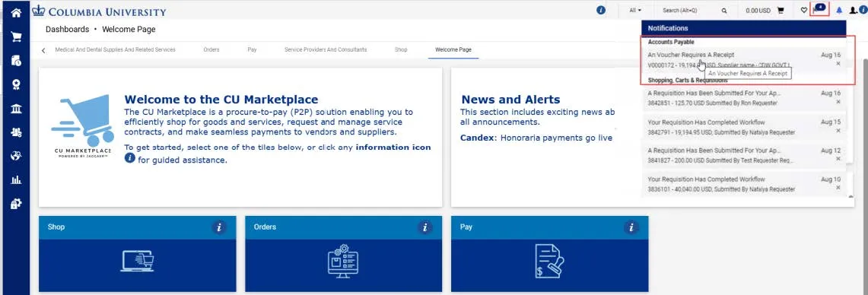Viewport: 868px width, 295px height.
Task: Click the 'Candex' news announcement text
Action: coord(536,138)
